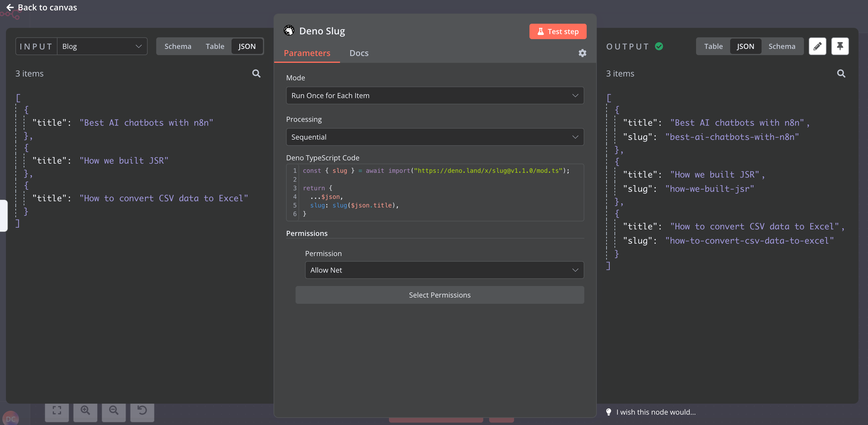Pin the output data with pin icon
This screenshot has width=868, height=425.
tap(840, 46)
